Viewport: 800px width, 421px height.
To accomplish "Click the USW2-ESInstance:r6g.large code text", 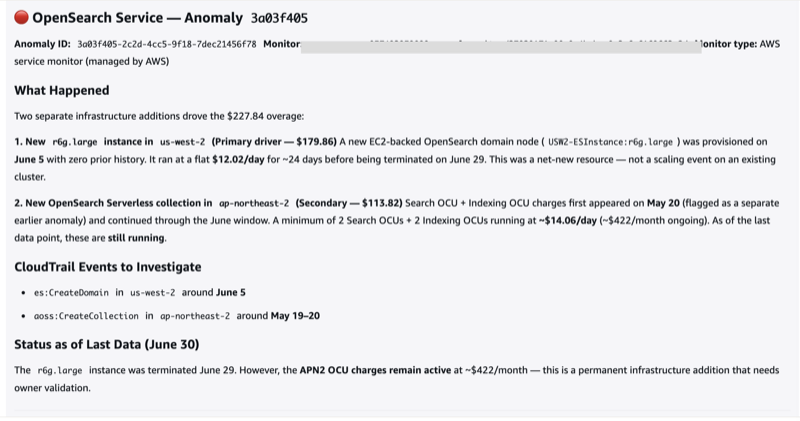I will (610, 142).
